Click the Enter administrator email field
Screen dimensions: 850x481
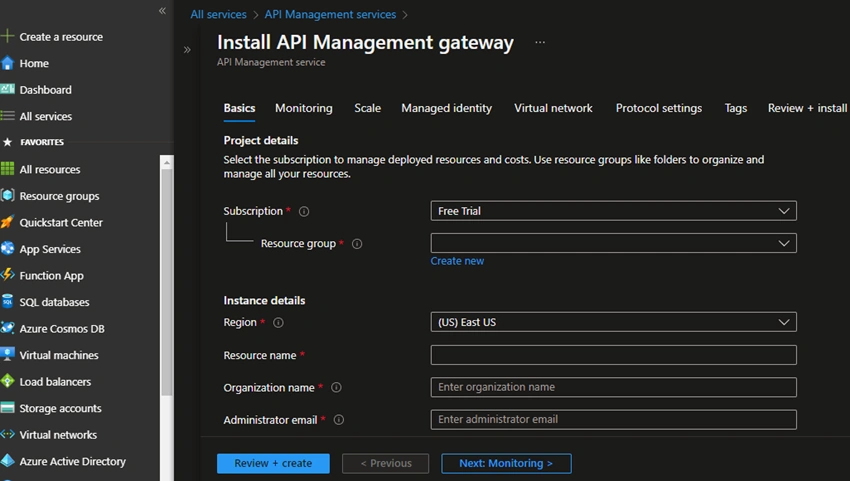[614, 419]
